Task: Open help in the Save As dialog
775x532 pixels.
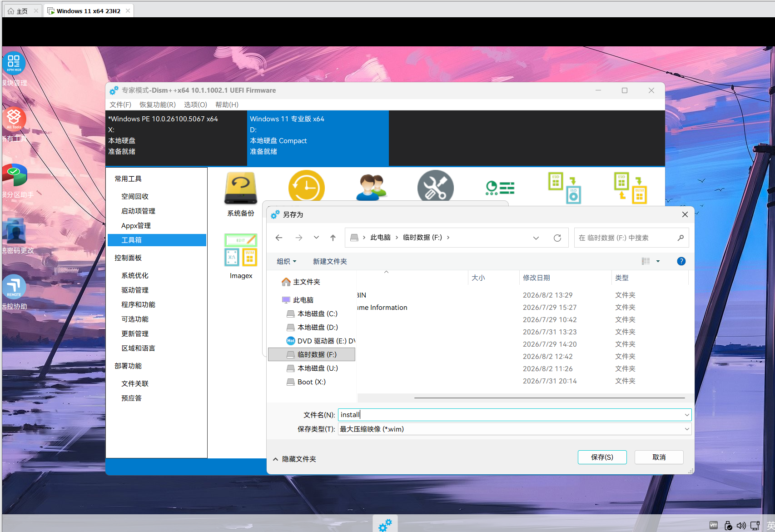Action: pos(681,261)
